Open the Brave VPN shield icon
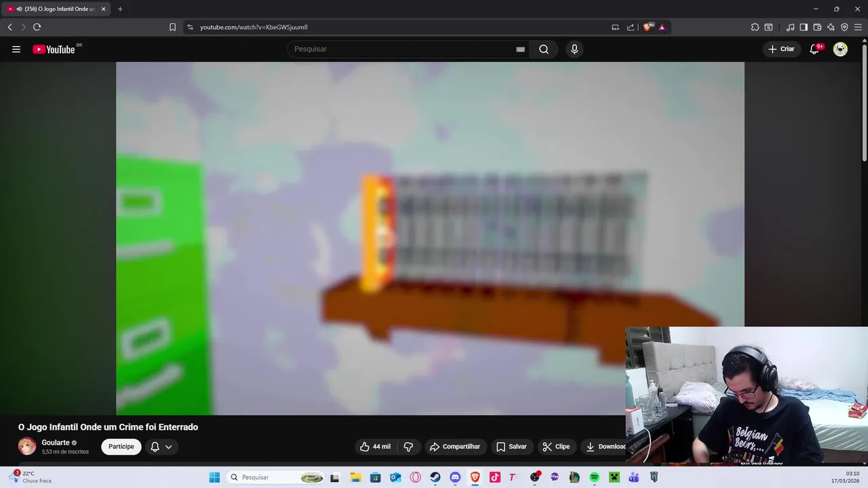The image size is (868, 488). click(x=844, y=27)
